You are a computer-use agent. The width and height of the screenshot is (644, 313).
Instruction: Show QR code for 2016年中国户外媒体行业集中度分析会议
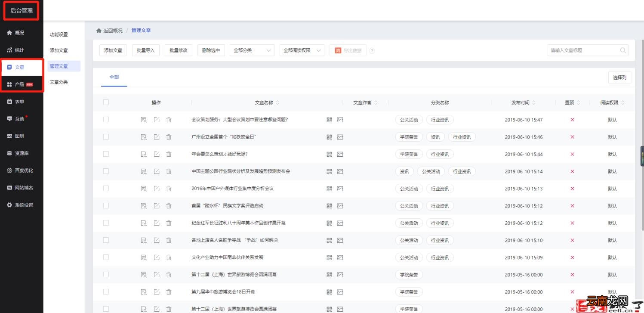point(329,189)
